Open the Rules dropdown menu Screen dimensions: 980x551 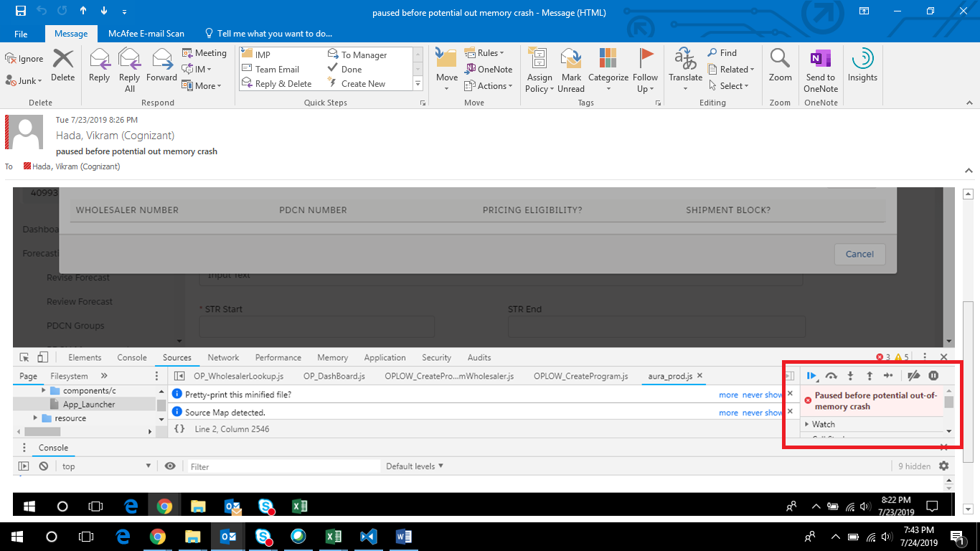click(485, 53)
